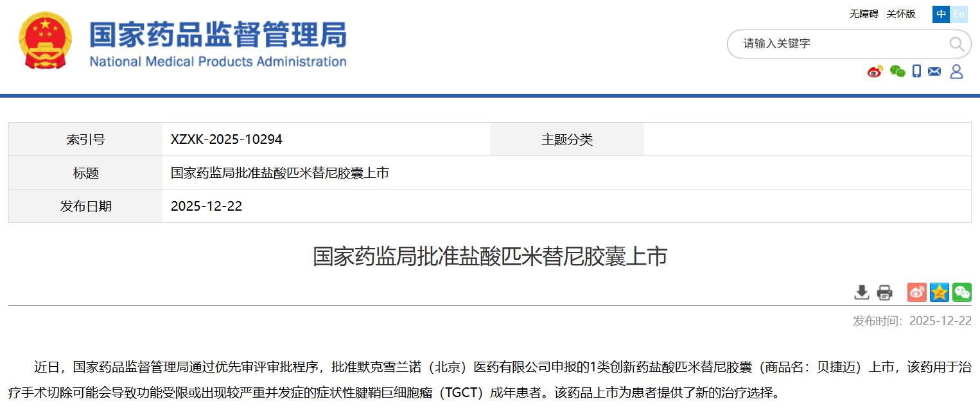Print the article with printer icon
Image resolution: width=980 pixels, height=415 pixels.
[884, 292]
